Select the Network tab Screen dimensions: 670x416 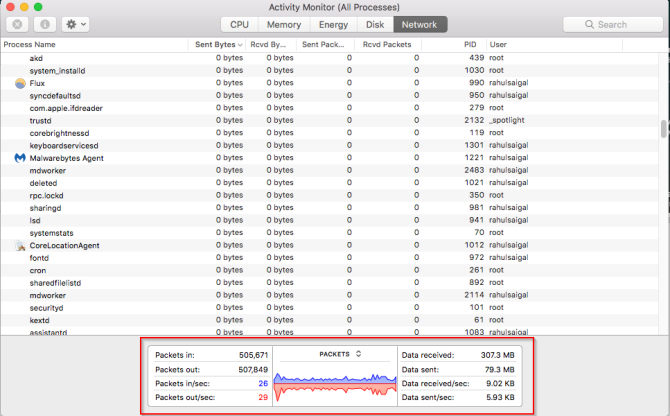coord(420,24)
